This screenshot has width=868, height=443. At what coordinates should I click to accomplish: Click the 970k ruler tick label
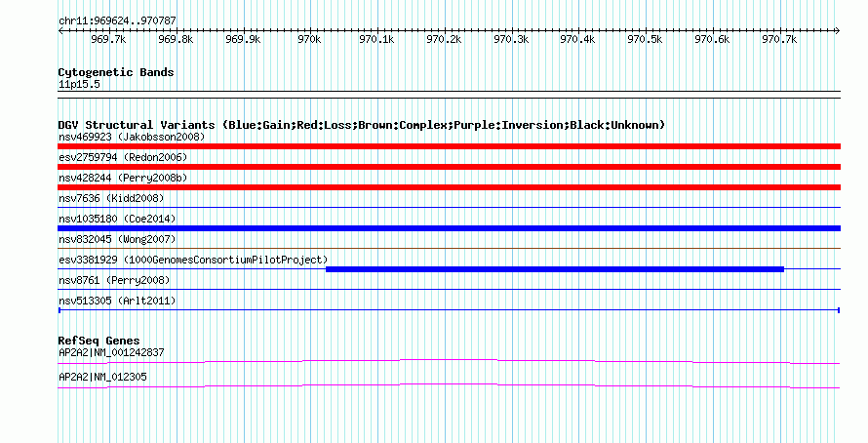[x=309, y=39]
